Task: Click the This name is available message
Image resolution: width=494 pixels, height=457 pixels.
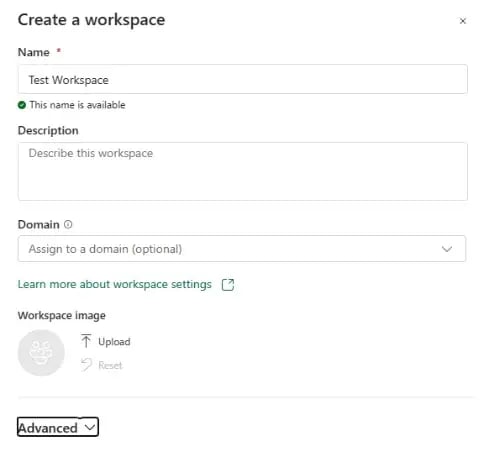Action: point(77,105)
